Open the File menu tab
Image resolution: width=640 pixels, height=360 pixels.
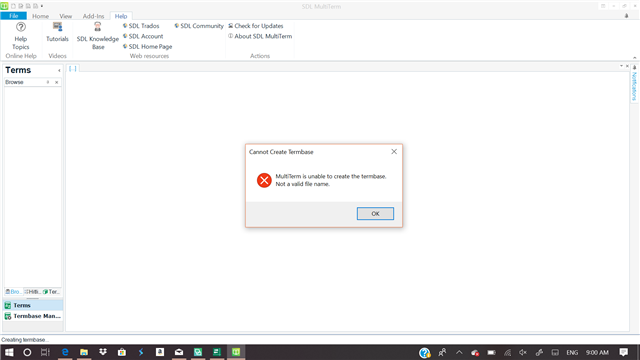tap(13, 16)
